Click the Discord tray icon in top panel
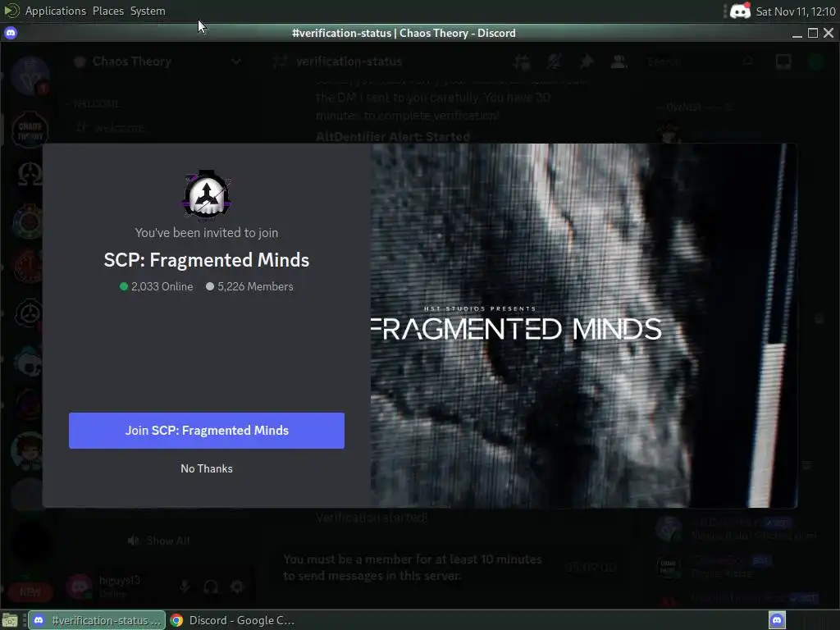 click(x=741, y=11)
